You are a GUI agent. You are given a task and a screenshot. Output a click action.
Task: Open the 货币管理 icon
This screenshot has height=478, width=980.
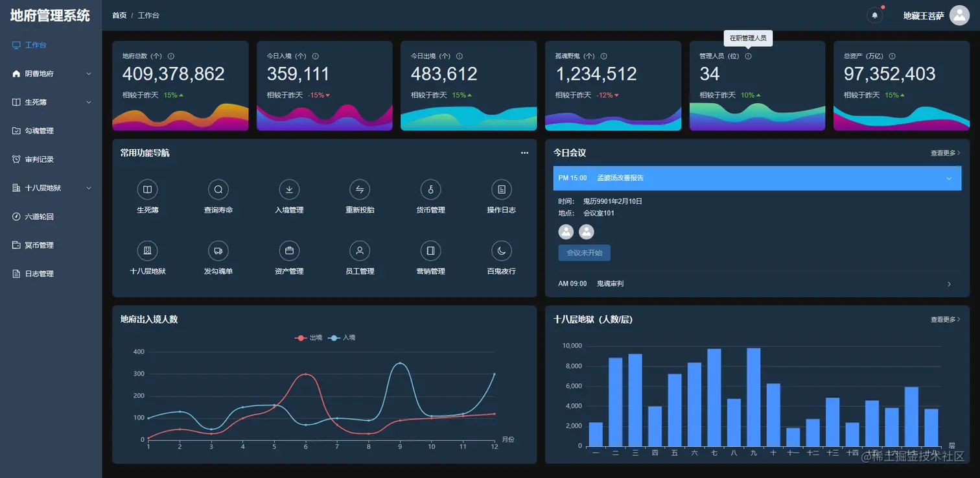430,189
